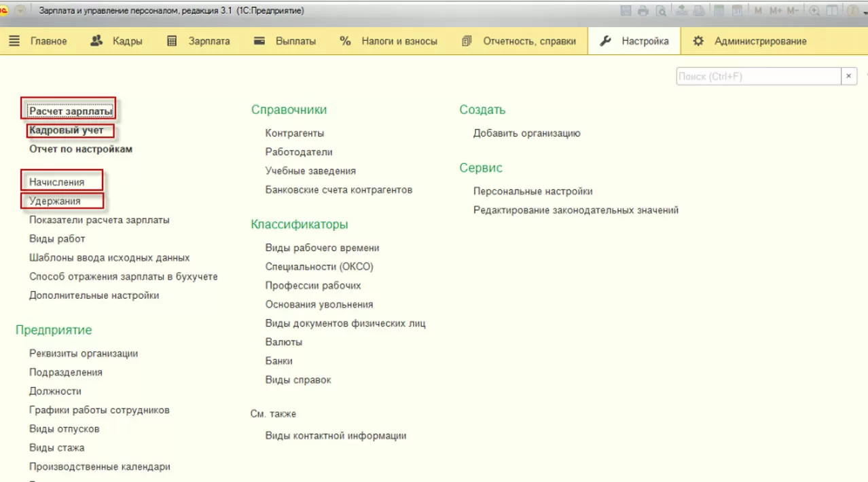Viewport: 868px width, 482px height.
Task: Open Виды стажа
Action: 57,448
